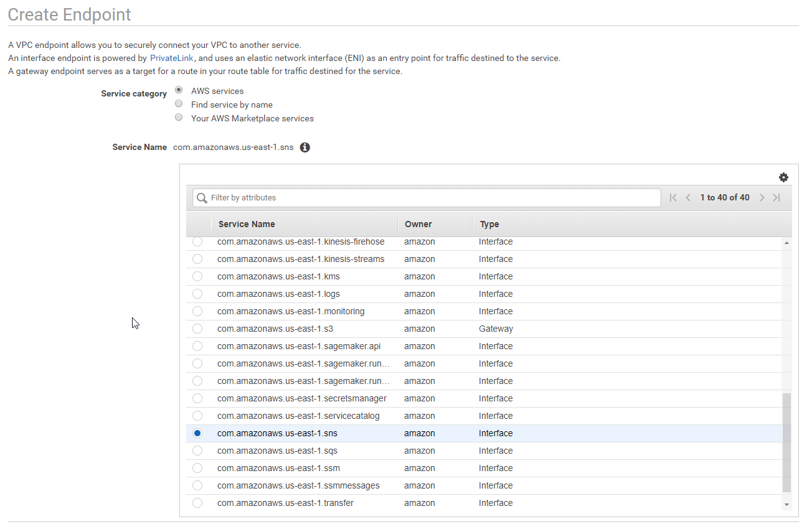Image resolution: width=812 pixels, height=524 pixels.
Task: Click com.amazonaws.us-east-1.monitoring service name
Action: 291,311
